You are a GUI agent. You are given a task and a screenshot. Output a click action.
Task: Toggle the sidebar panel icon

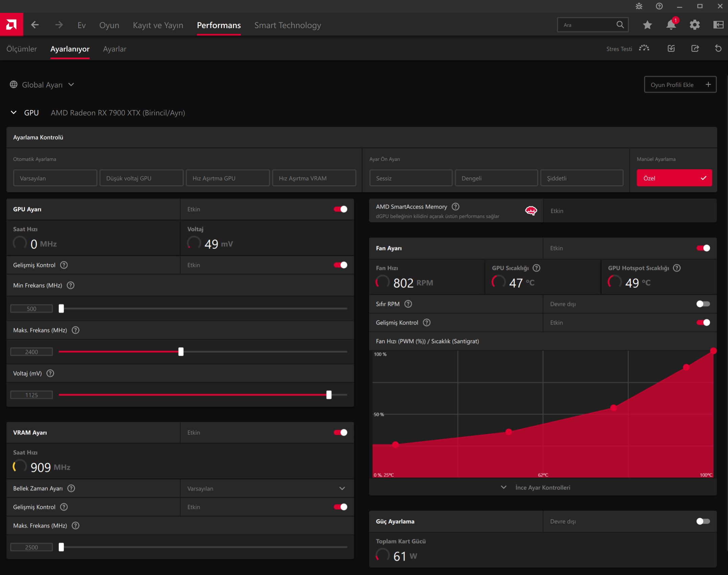point(718,25)
